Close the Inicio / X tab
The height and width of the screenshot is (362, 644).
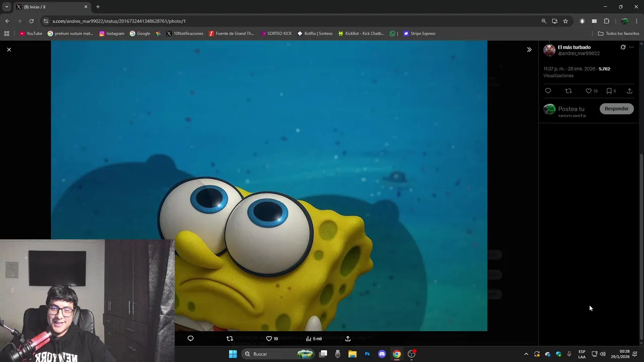(86, 7)
